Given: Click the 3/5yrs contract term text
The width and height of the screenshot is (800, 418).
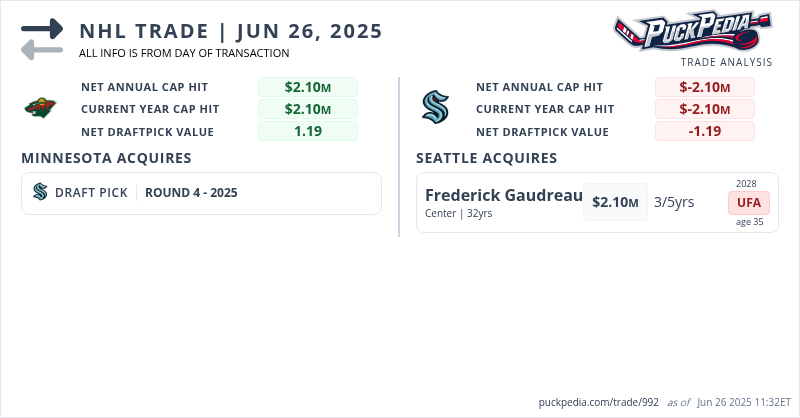Looking at the screenshot, I should (x=674, y=202).
